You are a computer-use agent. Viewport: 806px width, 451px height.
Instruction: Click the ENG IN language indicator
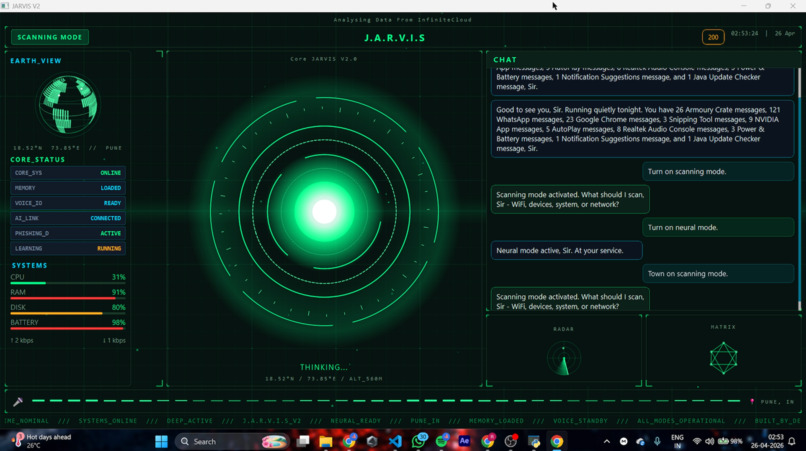677,441
